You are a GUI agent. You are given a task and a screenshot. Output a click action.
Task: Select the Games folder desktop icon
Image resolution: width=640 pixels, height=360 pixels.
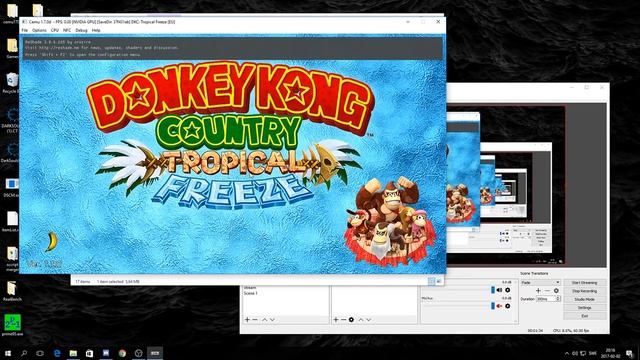(x=12, y=48)
